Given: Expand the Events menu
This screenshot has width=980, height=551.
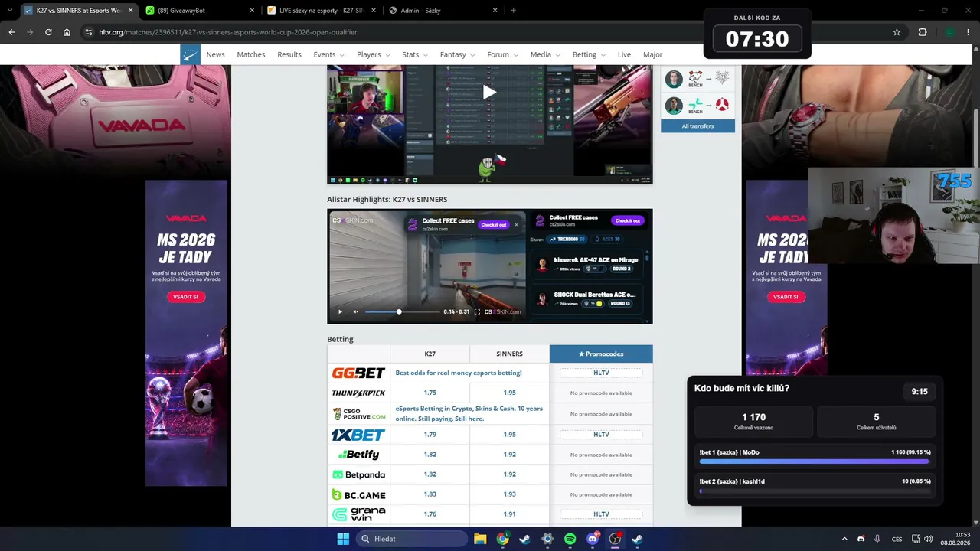Looking at the screenshot, I should coord(328,54).
